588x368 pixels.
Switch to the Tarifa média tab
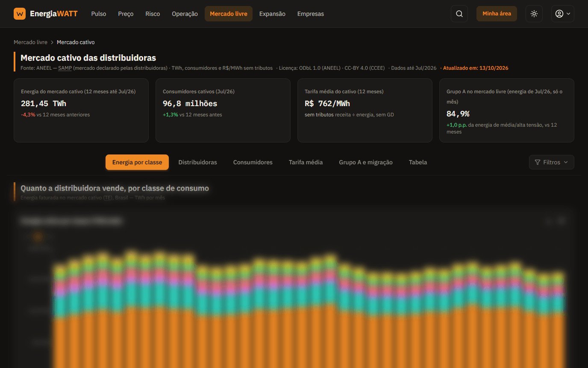pos(306,162)
